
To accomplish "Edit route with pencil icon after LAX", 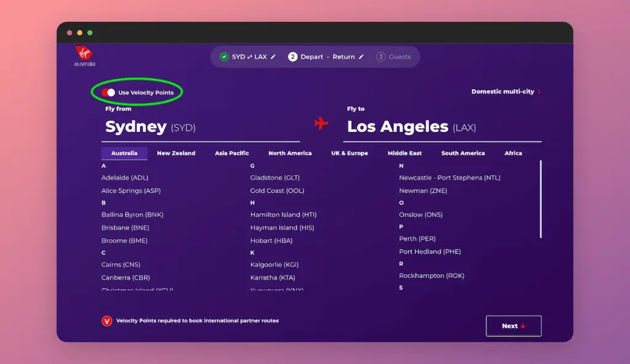I will tap(273, 57).
